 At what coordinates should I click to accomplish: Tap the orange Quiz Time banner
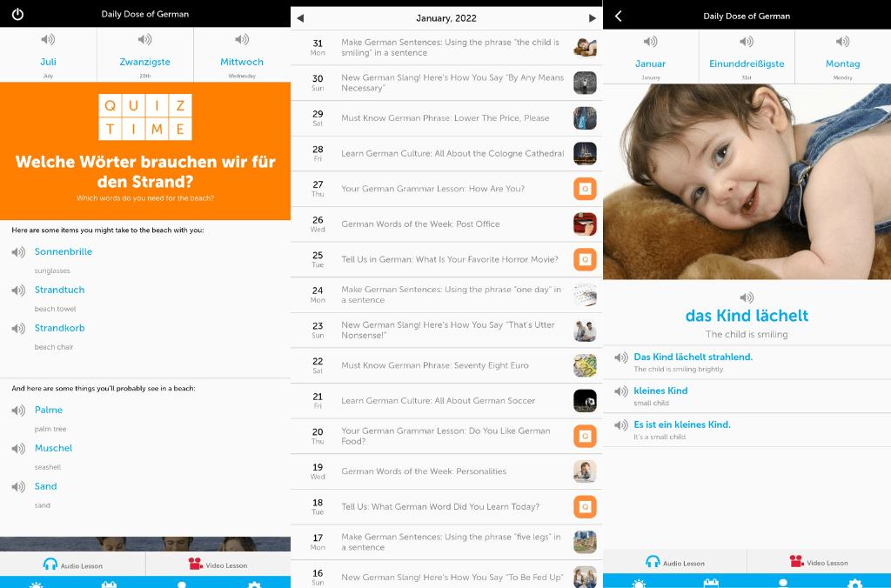point(145,150)
